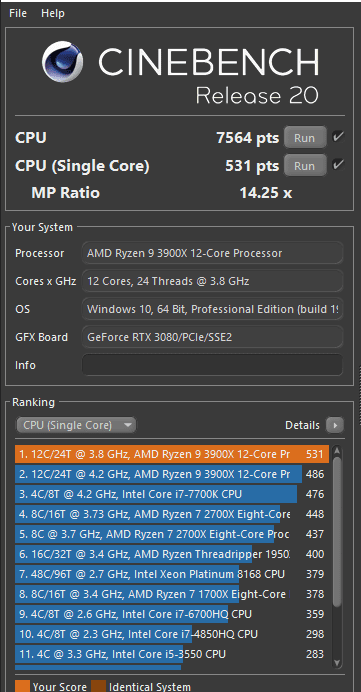Viewport: 361px width, 692px height.
Task: Click the orange Your Score legend swatch
Action: click(x=23, y=686)
